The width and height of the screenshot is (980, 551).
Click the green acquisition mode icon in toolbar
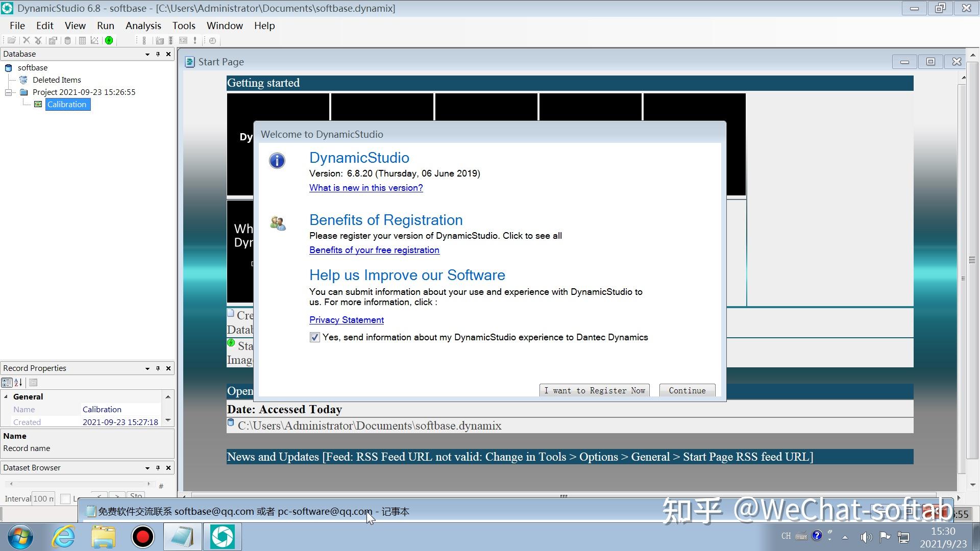pos(109,40)
